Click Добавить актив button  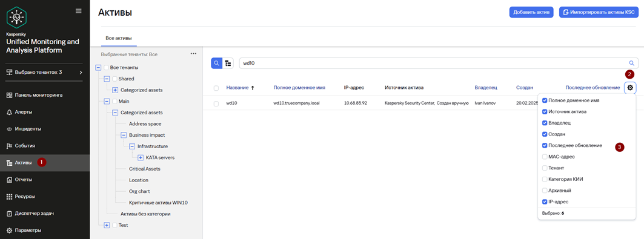(531, 12)
